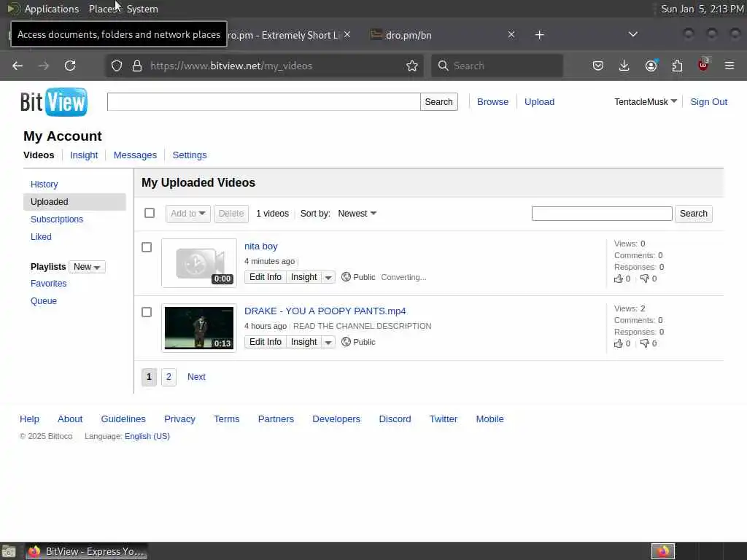Click the Delete button
The height and width of the screenshot is (560, 747).
click(x=231, y=214)
